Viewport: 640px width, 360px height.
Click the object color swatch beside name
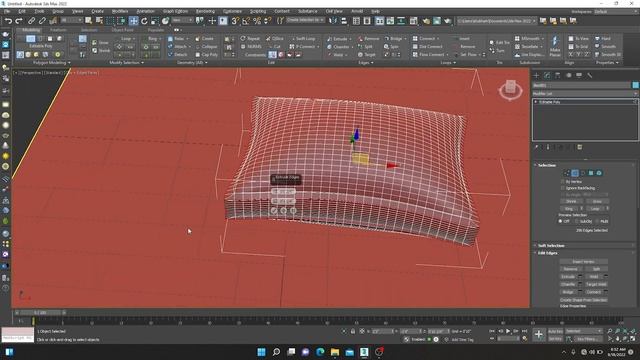pyautogui.click(x=635, y=85)
